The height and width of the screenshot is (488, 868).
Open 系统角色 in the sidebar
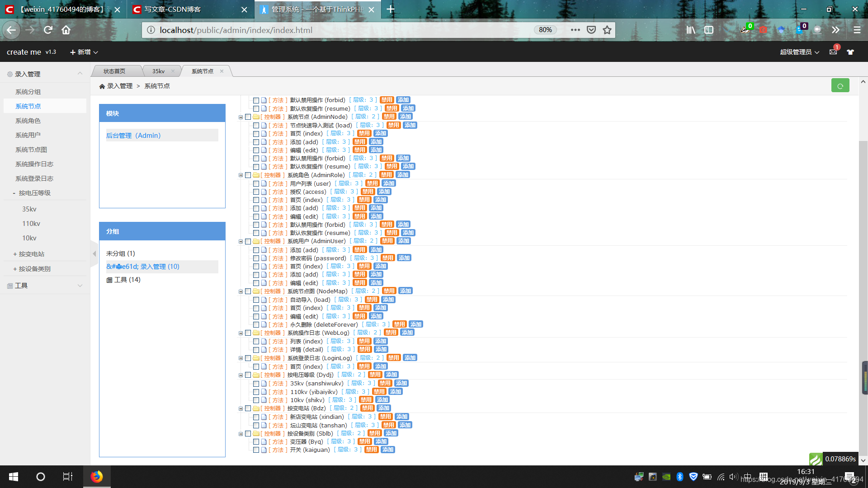[x=28, y=121]
